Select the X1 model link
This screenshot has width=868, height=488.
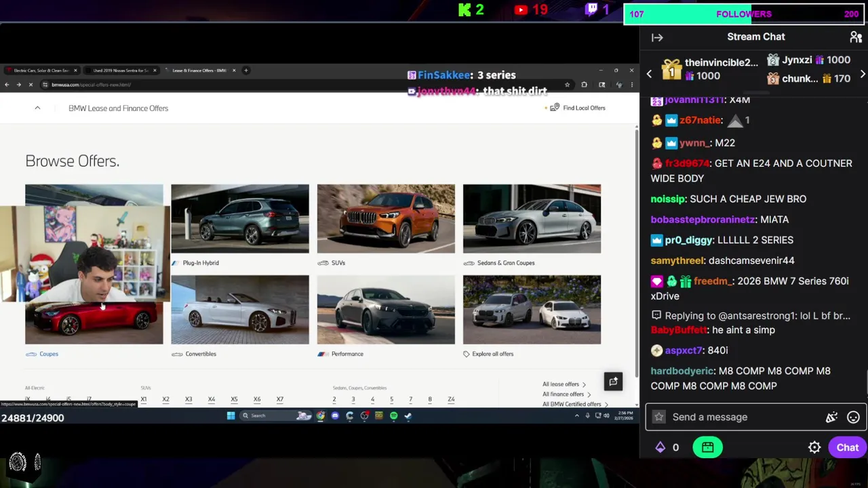[x=143, y=399]
